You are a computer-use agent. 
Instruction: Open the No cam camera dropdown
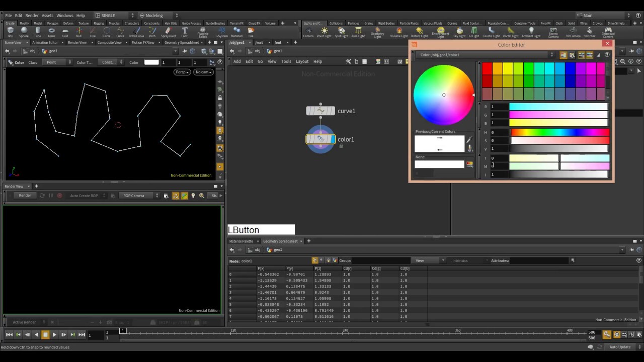tap(203, 72)
